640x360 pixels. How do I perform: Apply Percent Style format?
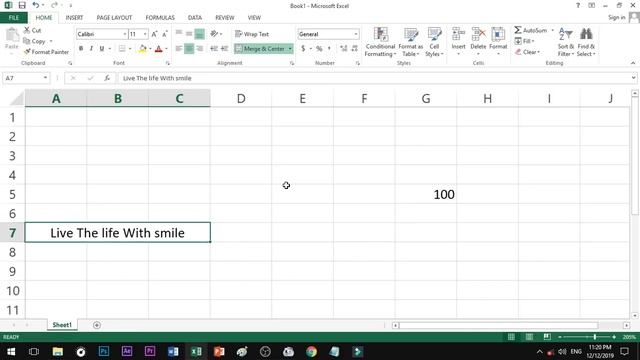(x=319, y=49)
